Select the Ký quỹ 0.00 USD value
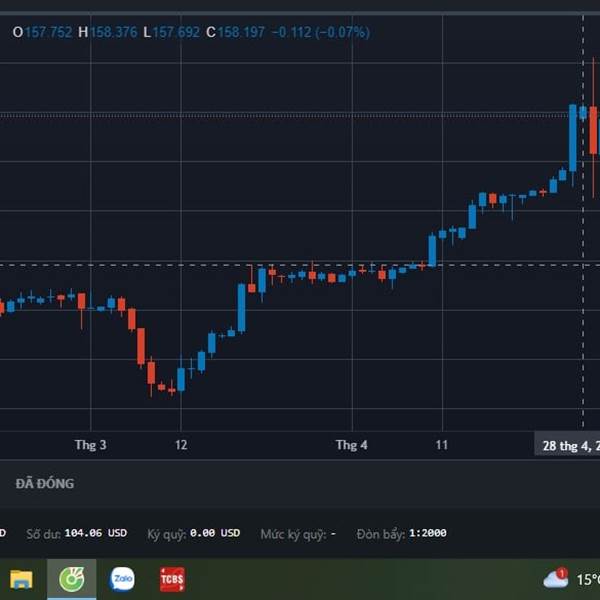Screen dimensions: 600x600 215,533
